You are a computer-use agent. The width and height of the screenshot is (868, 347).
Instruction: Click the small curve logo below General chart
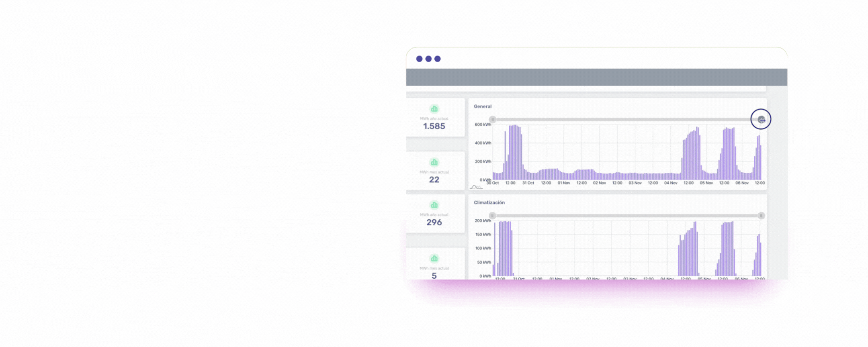(476, 187)
